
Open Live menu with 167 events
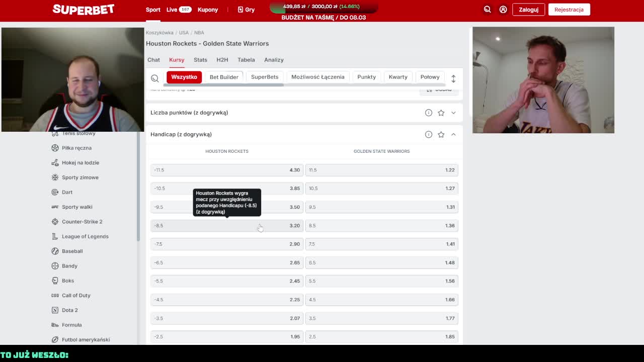(179, 10)
